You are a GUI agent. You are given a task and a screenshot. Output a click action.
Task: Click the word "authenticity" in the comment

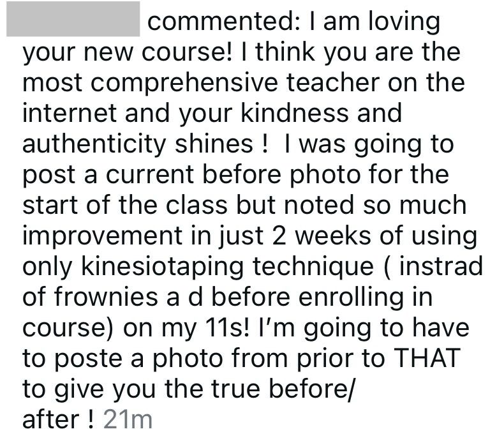94,144
